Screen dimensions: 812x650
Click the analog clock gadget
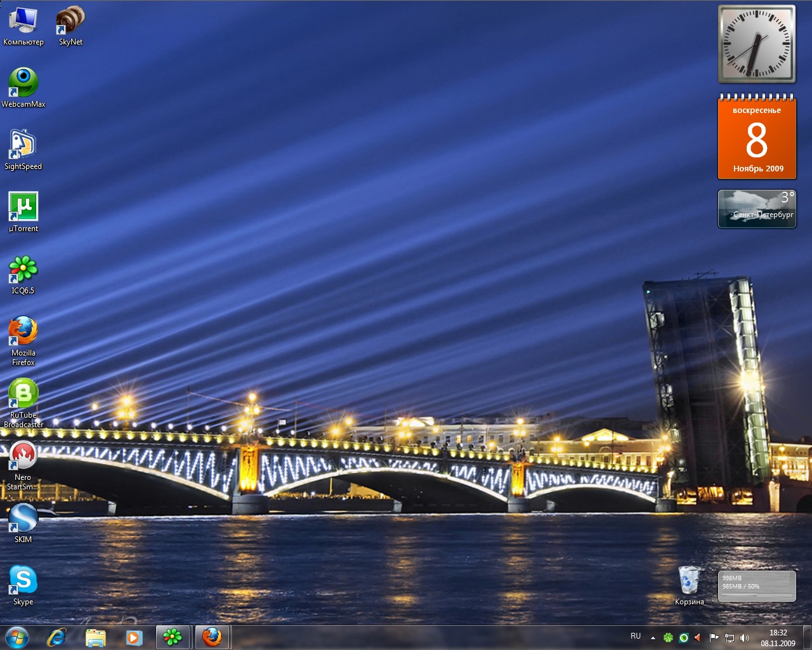(757, 44)
